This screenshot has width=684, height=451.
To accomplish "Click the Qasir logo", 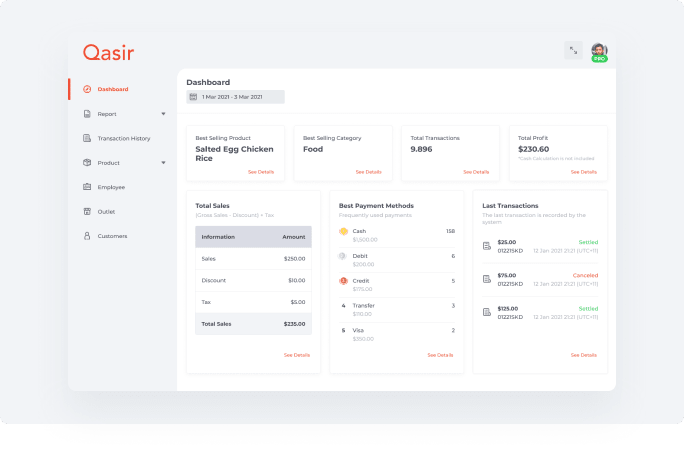I will coord(109,53).
